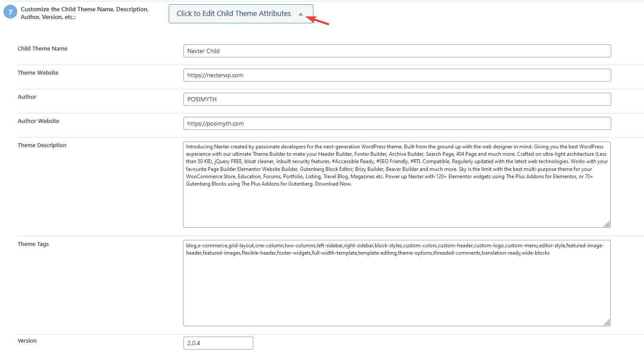
Task: Click the Author Website label
Action: coord(38,121)
